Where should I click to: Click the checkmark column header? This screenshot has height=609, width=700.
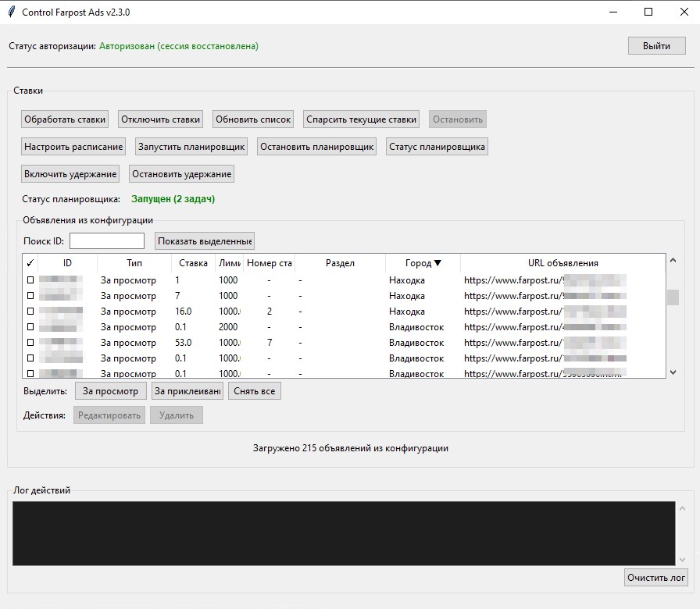(x=30, y=263)
